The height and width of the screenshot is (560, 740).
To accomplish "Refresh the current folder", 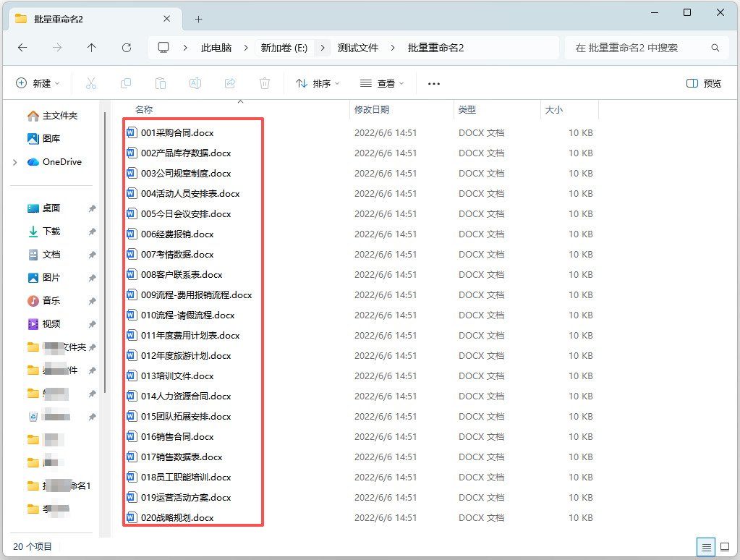I will click(x=127, y=48).
